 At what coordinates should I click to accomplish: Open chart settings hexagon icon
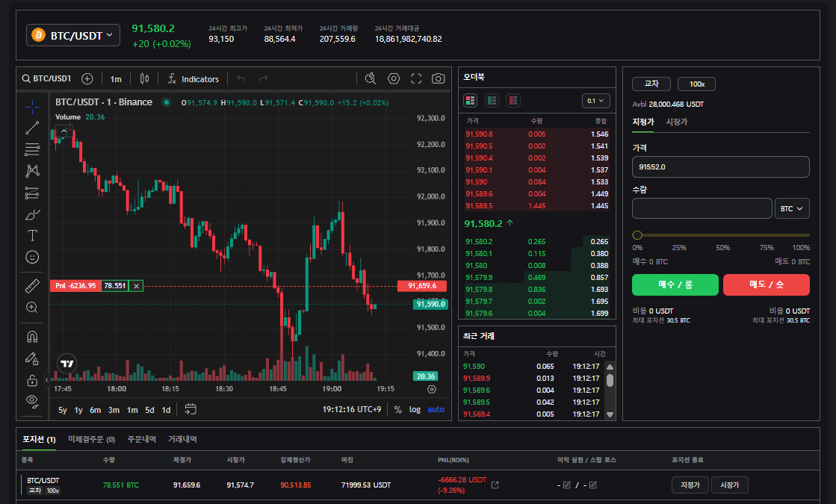click(x=394, y=78)
